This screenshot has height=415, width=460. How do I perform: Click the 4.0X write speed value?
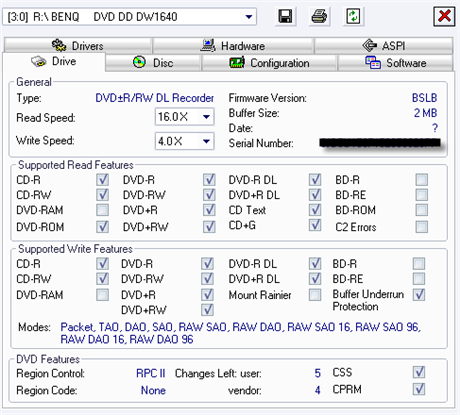tap(170, 141)
